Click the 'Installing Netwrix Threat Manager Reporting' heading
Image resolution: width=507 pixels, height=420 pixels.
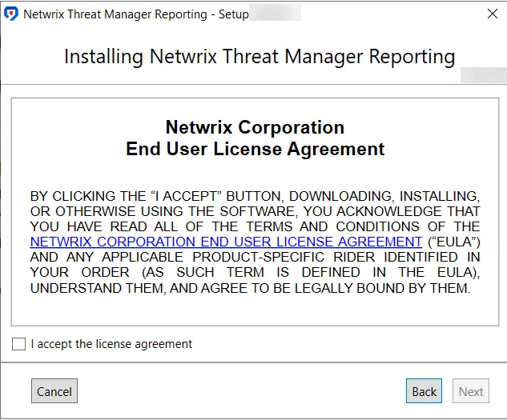[260, 57]
